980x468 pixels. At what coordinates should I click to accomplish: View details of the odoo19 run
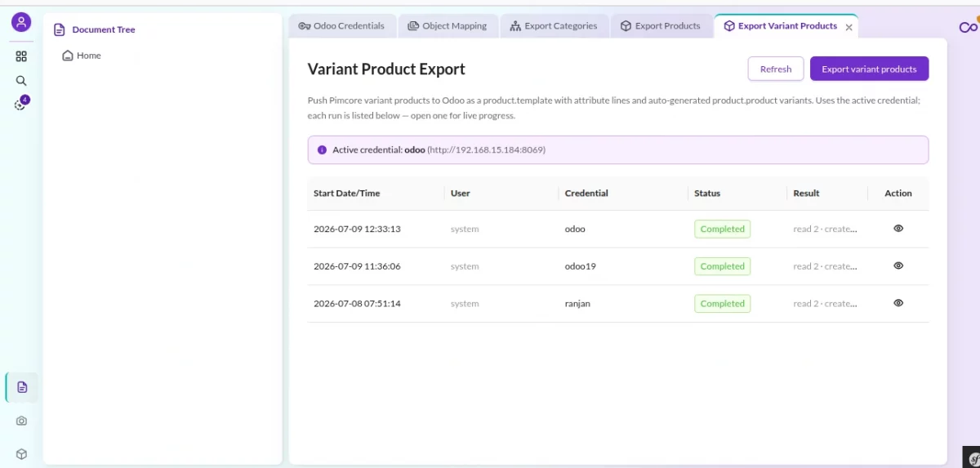coord(898,265)
